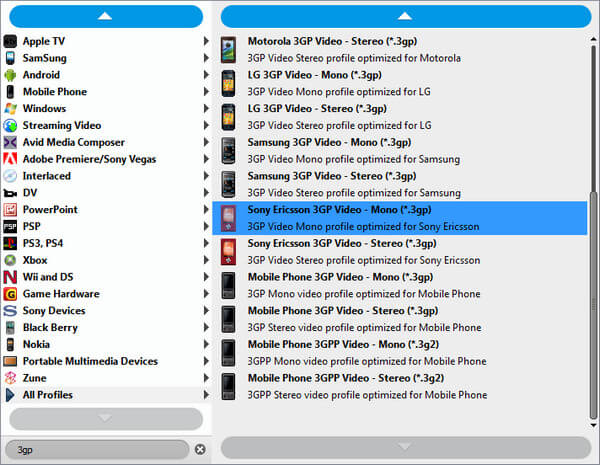This screenshot has width=600, height=465.
Task: Click the category list scroll-down button
Action: [x=106, y=419]
